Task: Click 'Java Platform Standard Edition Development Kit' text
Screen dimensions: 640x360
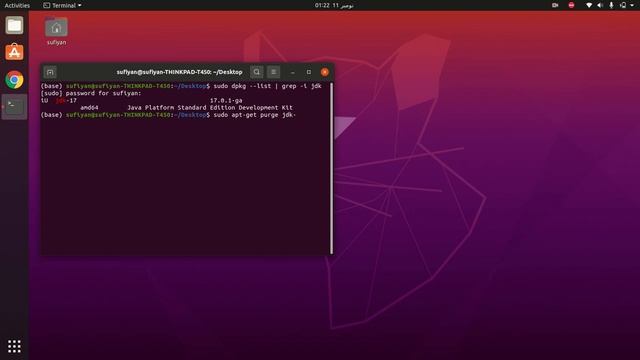Action: [x=210, y=108]
